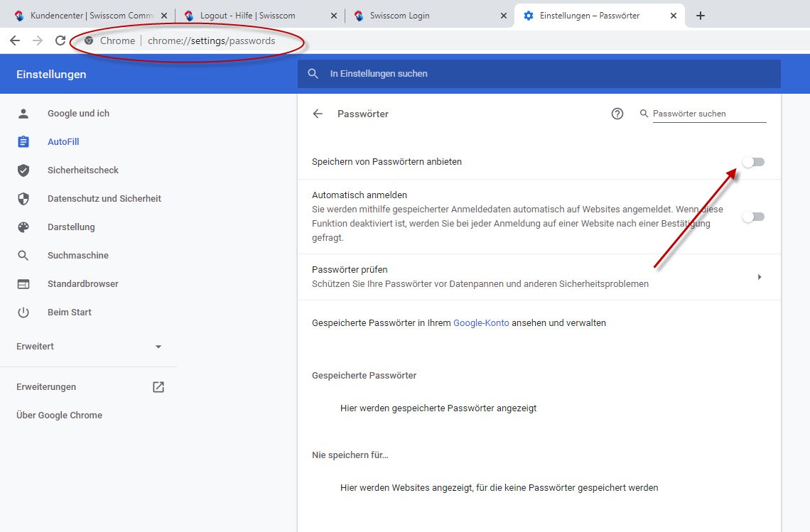The image size is (810, 532).
Task: Close the 'Logout - Hilfe' tab
Action: click(x=333, y=16)
